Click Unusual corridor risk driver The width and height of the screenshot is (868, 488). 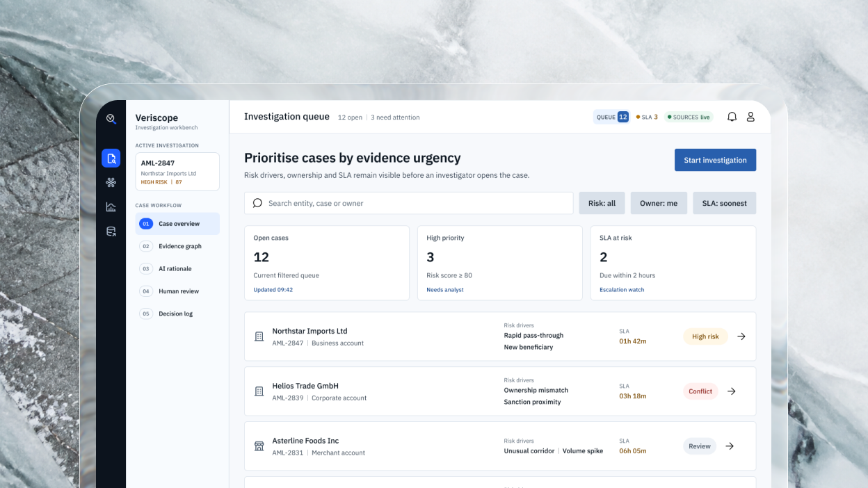tap(529, 451)
